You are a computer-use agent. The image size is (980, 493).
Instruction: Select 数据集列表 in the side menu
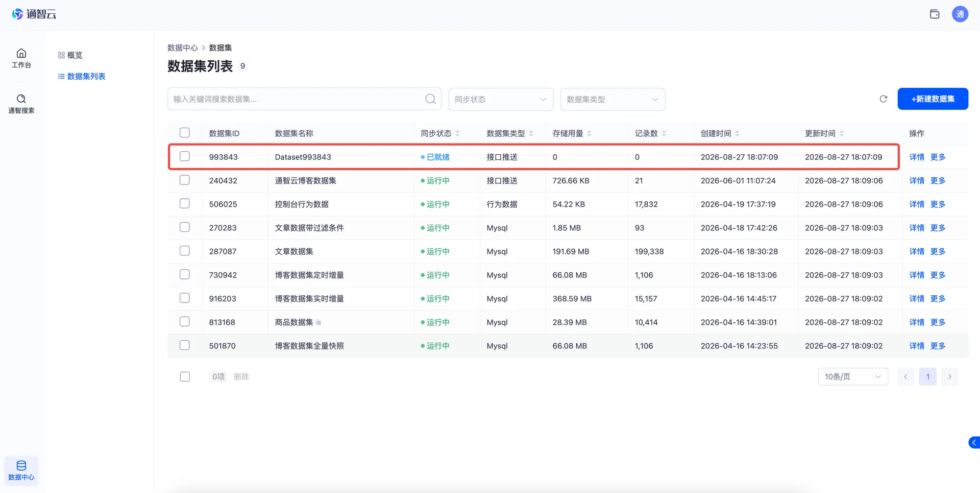pyautogui.click(x=82, y=76)
